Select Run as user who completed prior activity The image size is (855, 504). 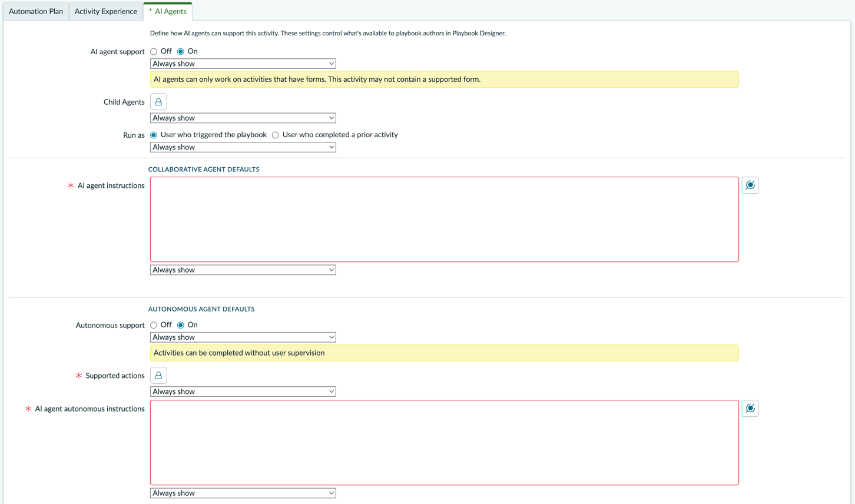point(276,135)
